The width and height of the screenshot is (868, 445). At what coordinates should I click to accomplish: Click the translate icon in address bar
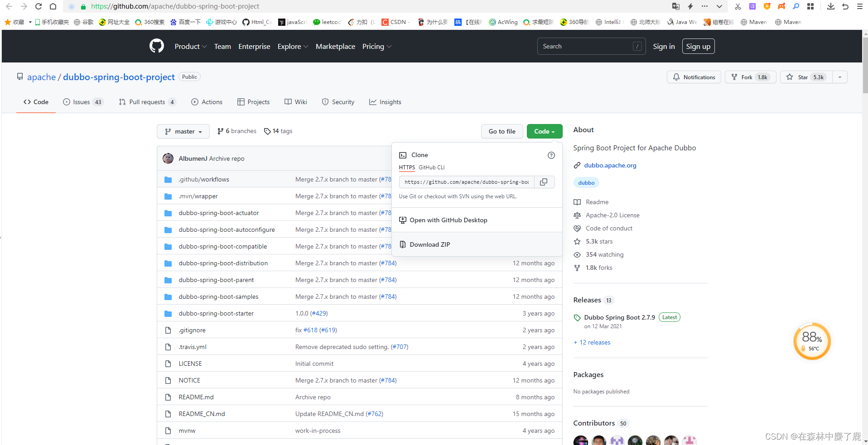676,6
